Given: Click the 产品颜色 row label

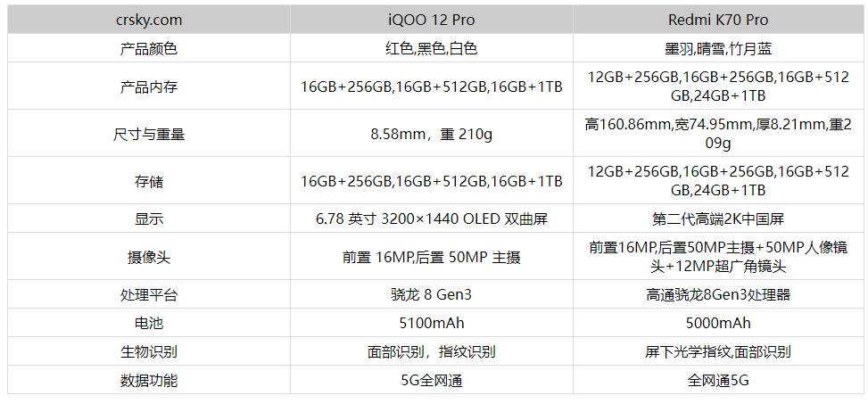Looking at the screenshot, I should pos(149,48).
